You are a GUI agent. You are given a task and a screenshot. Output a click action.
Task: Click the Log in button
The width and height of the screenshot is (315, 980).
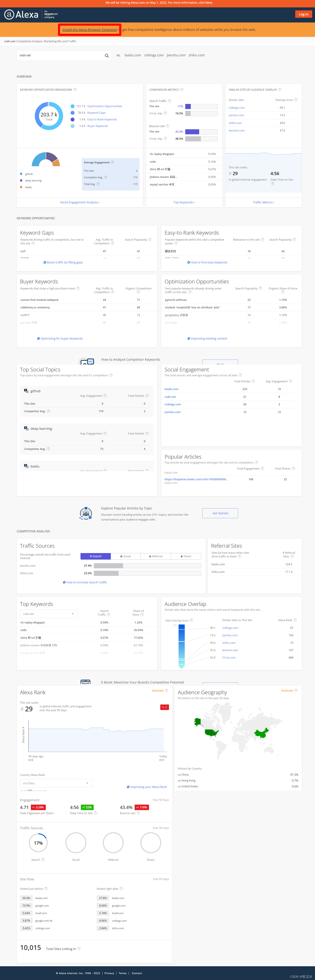(304, 14)
